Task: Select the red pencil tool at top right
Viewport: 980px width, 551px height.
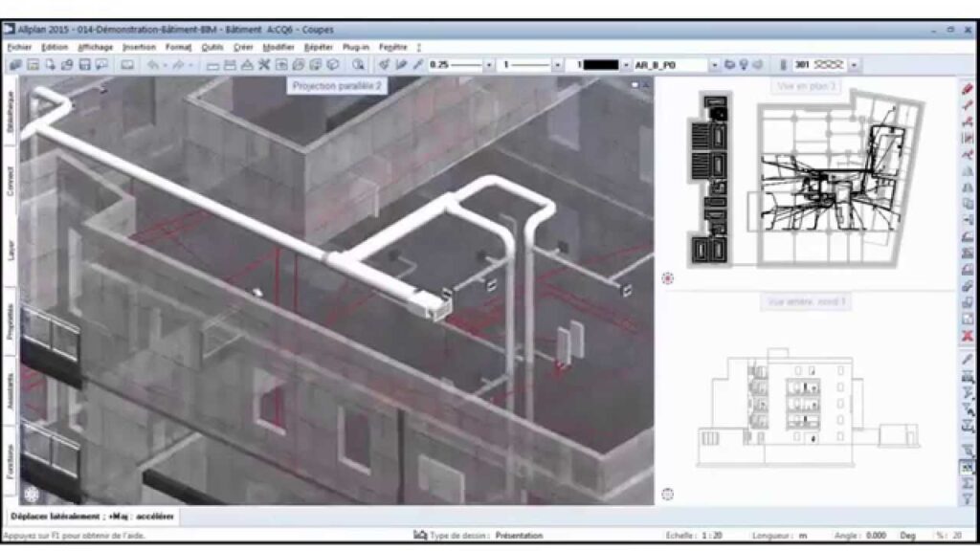Action: tap(968, 89)
